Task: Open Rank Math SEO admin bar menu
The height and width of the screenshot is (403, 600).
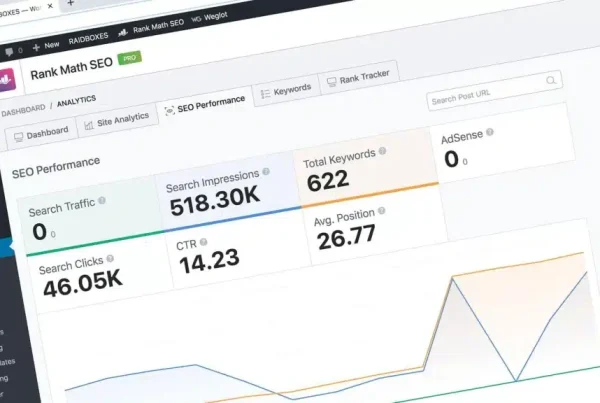Action: [152, 28]
